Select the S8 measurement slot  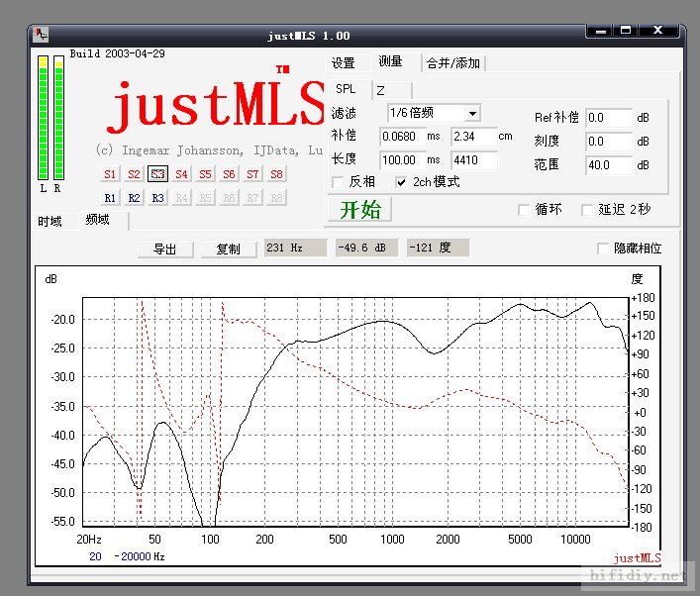point(276,174)
